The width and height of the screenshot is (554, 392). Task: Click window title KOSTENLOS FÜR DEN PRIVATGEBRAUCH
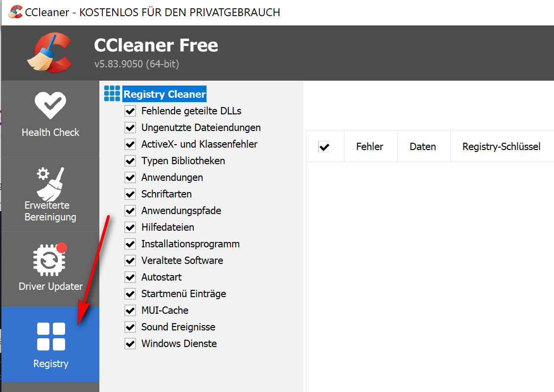[x=180, y=12]
